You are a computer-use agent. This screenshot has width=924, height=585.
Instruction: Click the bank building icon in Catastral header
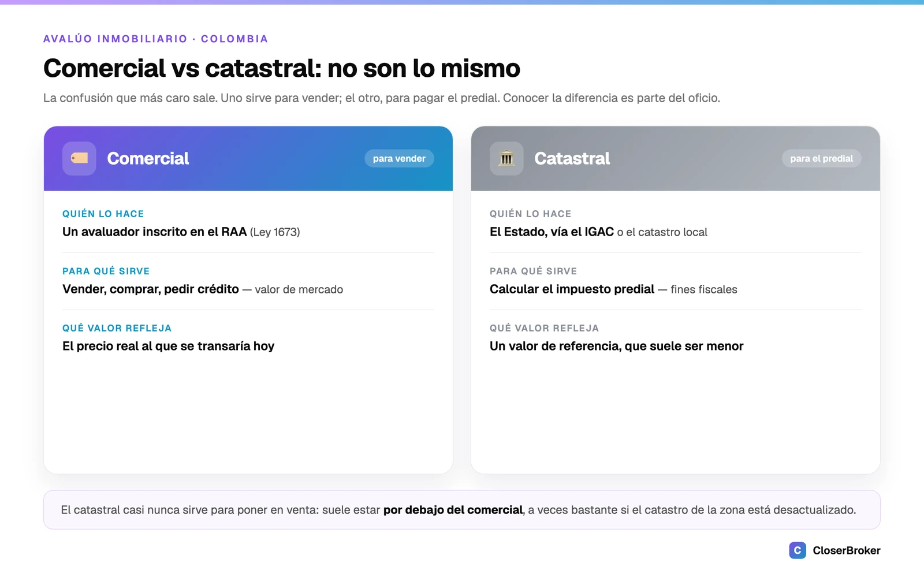tap(506, 158)
